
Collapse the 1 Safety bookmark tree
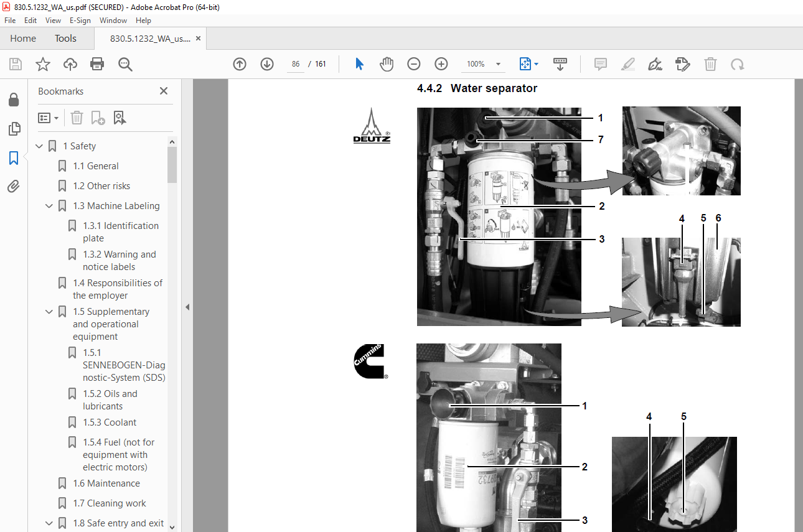[x=39, y=146]
